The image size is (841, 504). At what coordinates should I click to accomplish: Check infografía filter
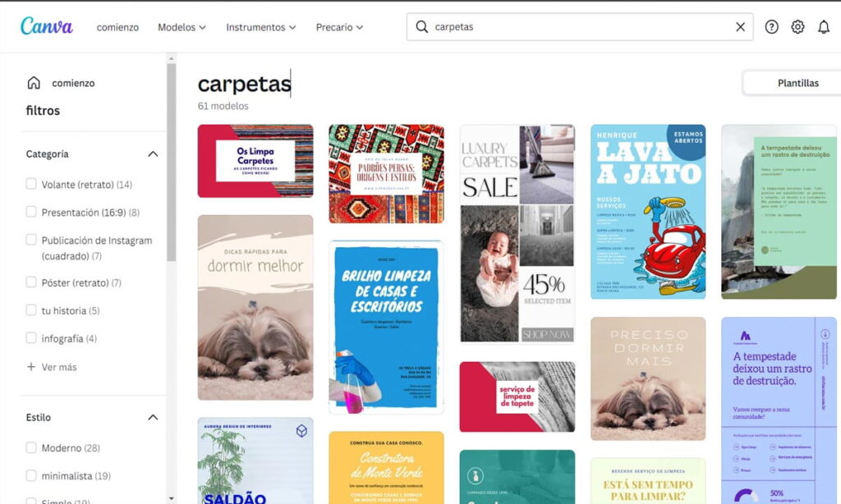[x=31, y=338]
